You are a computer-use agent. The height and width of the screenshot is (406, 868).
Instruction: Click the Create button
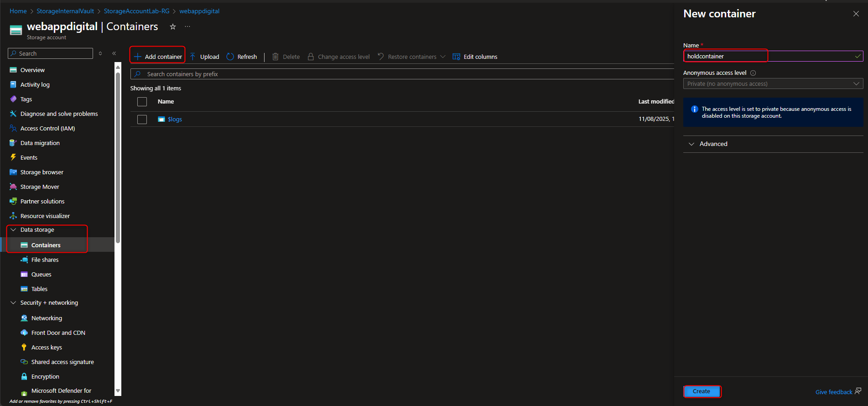pos(702,391)
